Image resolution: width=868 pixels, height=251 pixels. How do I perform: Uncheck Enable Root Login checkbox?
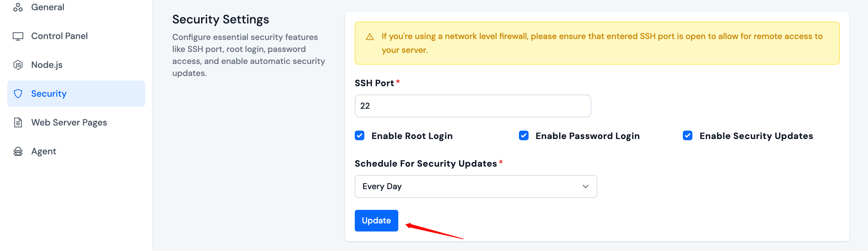360,135
